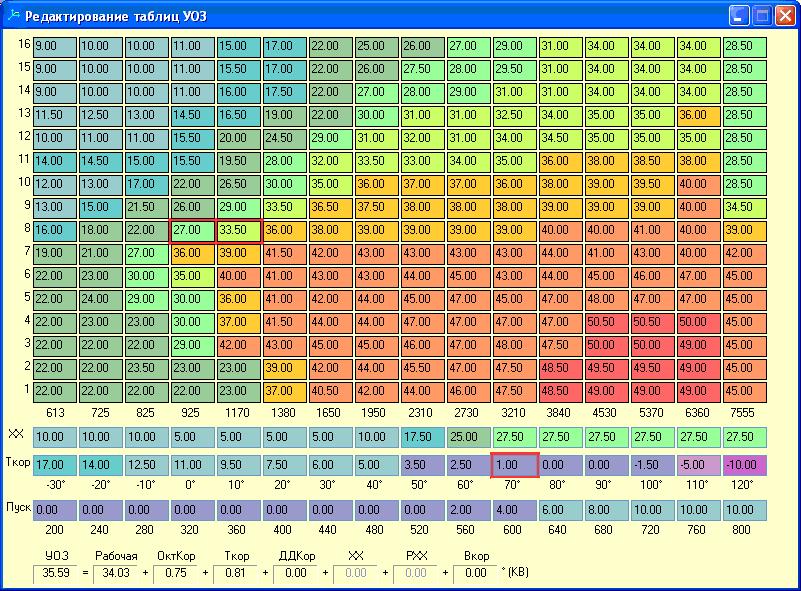The width and height of the screenshot is (801, 591).
Task: Click the Ткор cell showing -5.00 at 110°
Action: coord(699,465)
